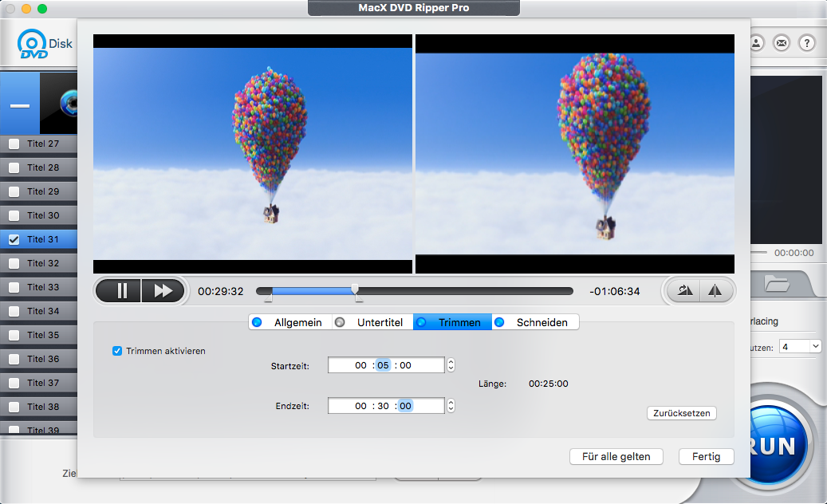Click the Für alle gelten button

tap(616, 457)
